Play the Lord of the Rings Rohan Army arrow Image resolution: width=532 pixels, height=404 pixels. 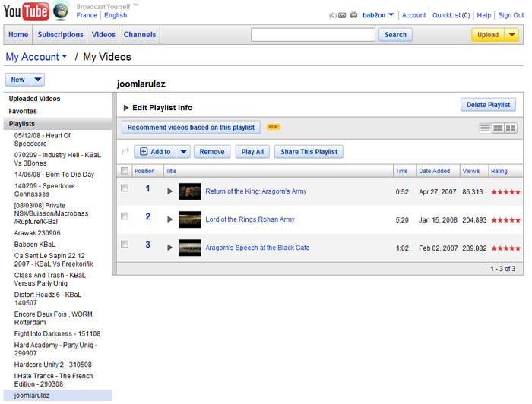(170, 219)
